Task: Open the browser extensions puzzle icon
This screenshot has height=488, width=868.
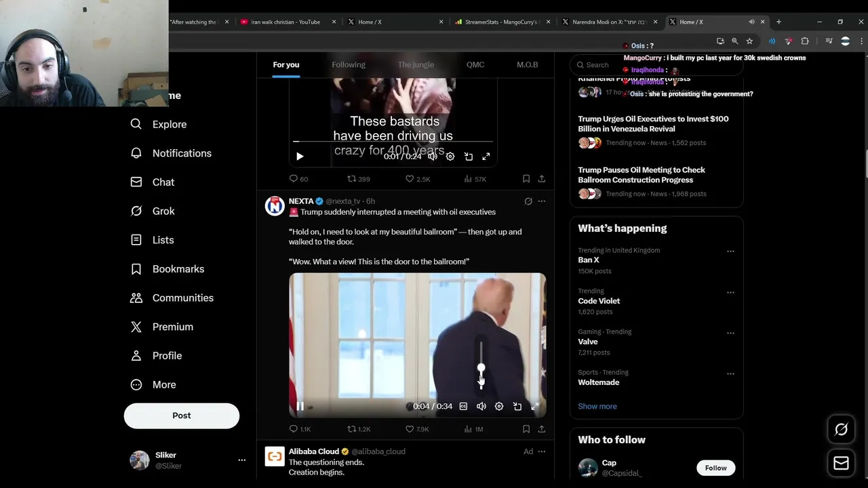Action: tap(805, 41)
